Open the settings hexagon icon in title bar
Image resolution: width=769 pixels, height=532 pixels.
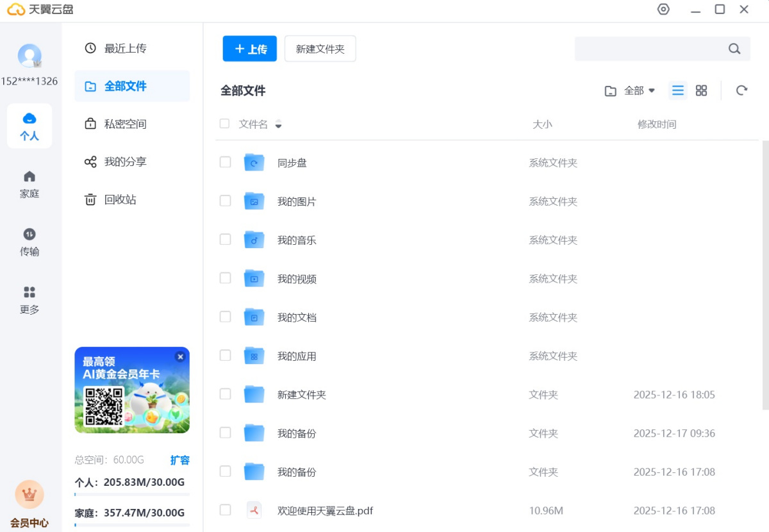[663, 10]
